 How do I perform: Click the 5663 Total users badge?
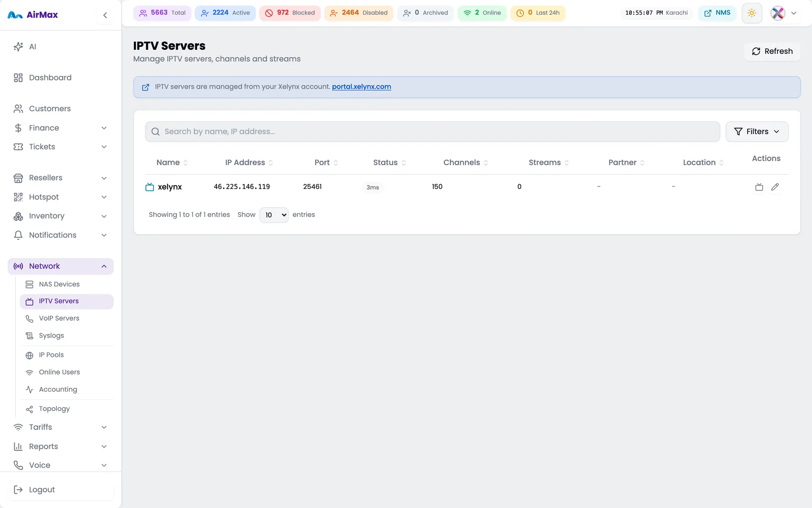(x=162, y=13)
